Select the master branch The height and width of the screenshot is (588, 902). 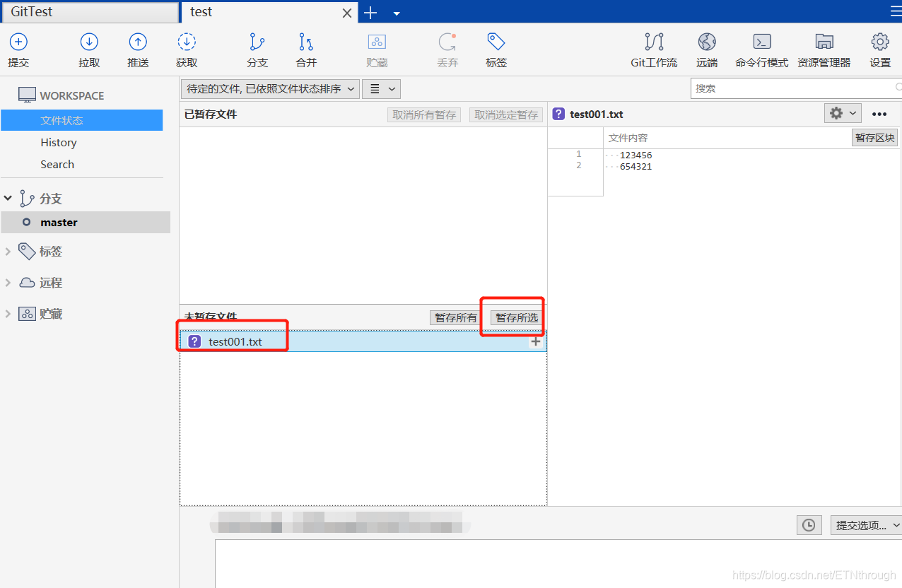pyautogui.click(x=86, y=222)
